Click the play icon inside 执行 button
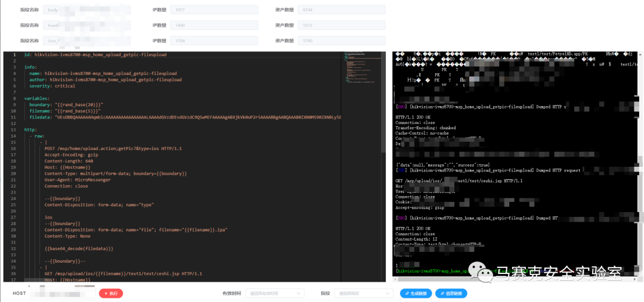The width and height of the screenshot is (644, 302). [106, 294]
